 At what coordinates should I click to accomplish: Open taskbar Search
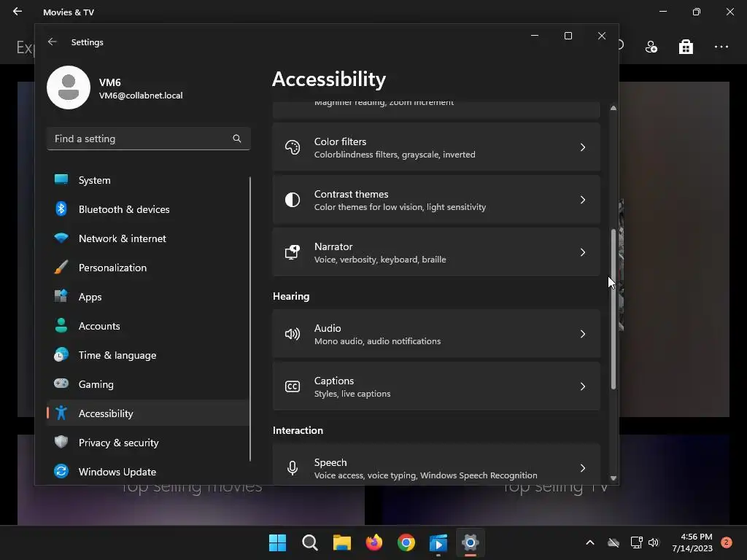pyautogui.click(x=309, y=542)
